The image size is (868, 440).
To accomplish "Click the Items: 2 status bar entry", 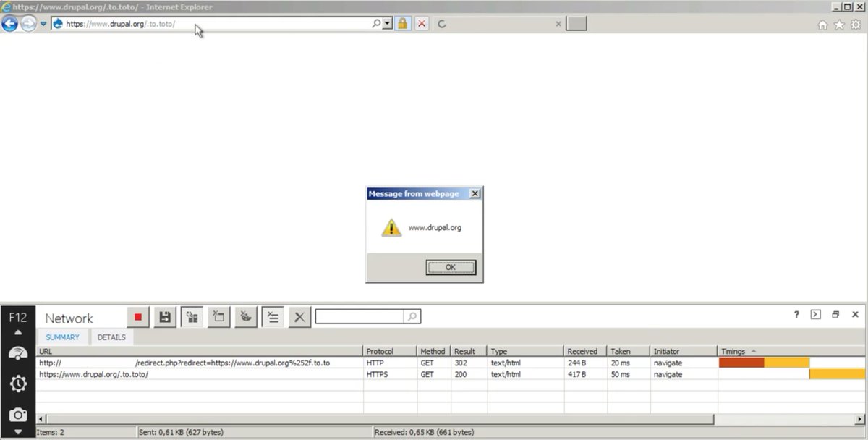I will pos(51,432).
